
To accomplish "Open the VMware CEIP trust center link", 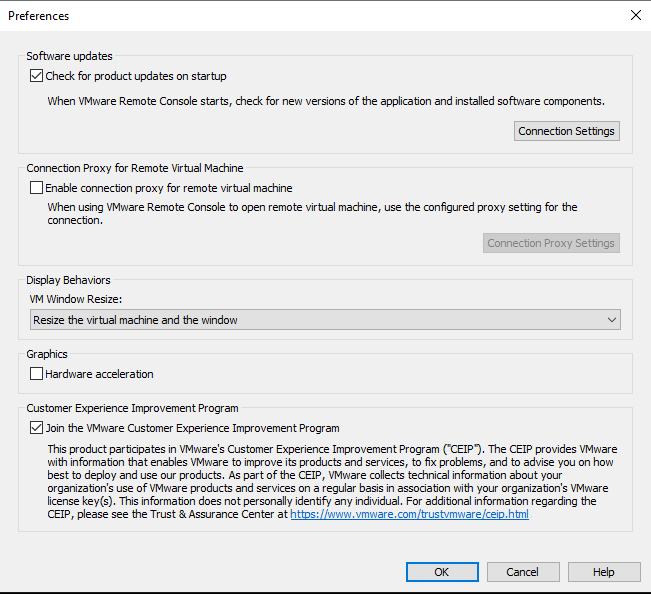I will [409, 514].
